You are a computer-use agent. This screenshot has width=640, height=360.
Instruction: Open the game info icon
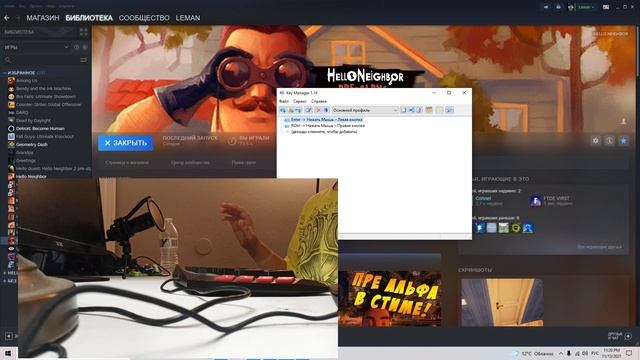coord(609,141)
